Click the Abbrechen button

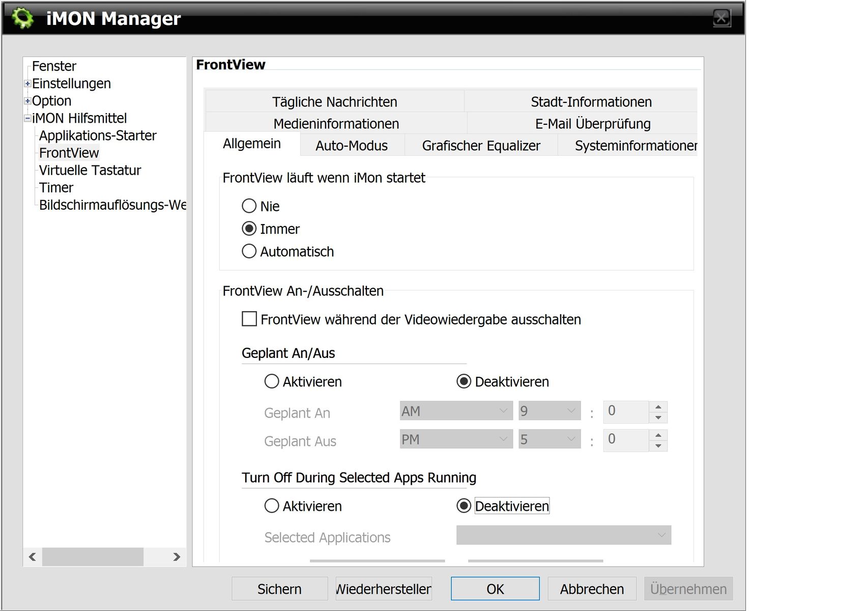[x=592, y=589]
